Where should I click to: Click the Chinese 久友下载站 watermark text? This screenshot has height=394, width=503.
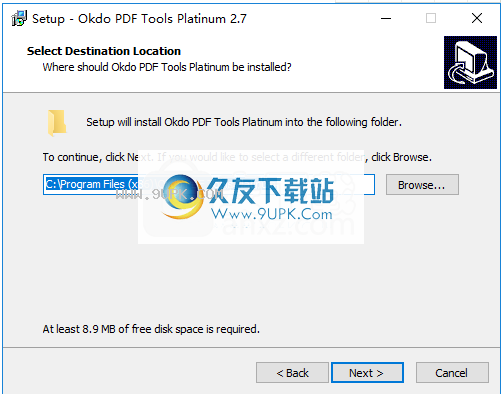[271, 191]
